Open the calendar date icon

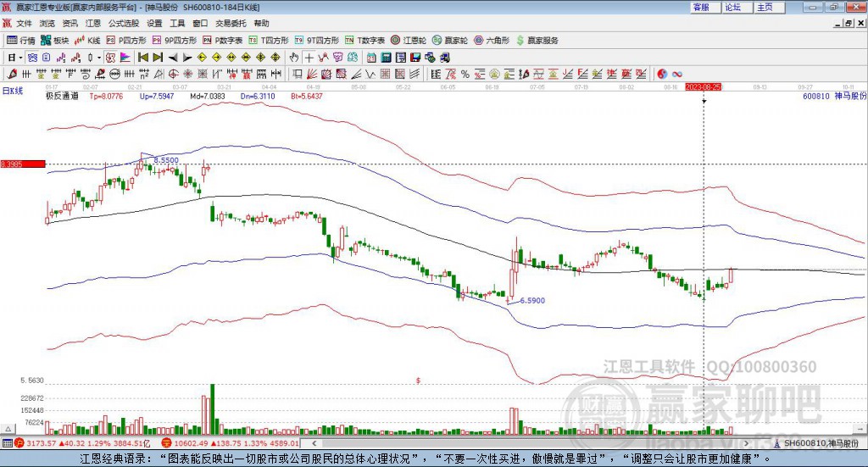coord(371,58)
